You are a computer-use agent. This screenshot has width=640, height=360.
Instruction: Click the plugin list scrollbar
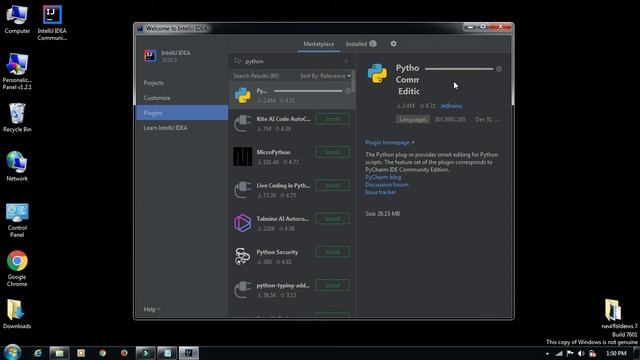pos(353,82)
